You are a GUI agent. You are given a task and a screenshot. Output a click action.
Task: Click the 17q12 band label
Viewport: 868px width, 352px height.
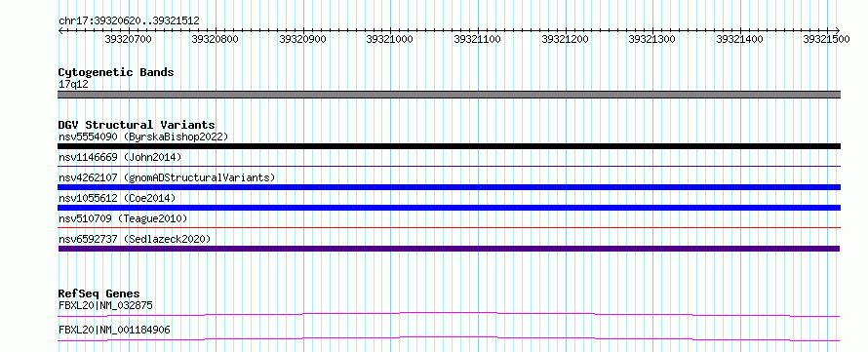[x=73, y=84]
